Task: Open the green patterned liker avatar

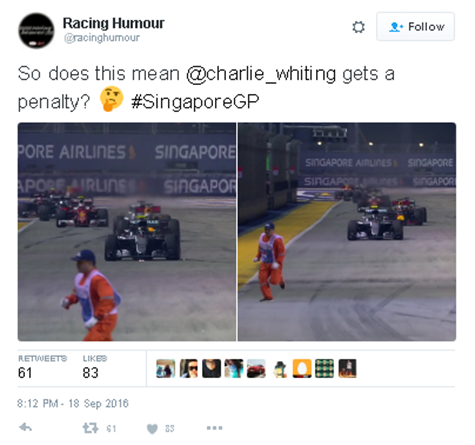Action: tap(325, 368)
